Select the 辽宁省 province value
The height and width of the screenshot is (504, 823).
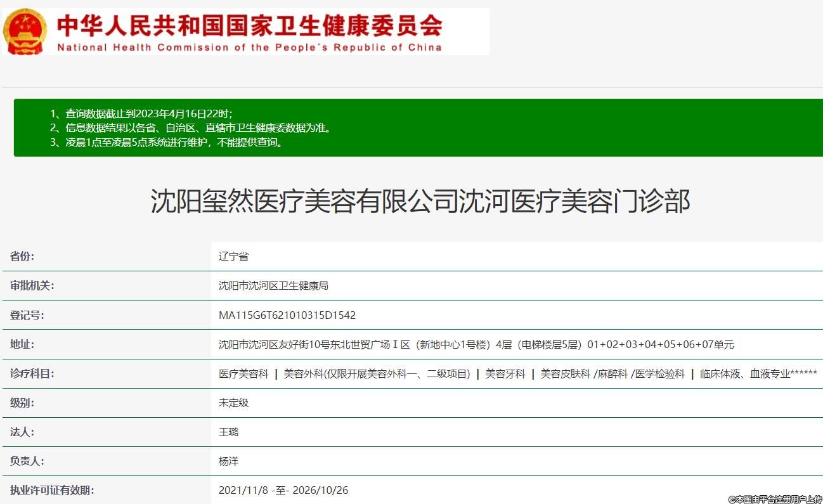233,257
